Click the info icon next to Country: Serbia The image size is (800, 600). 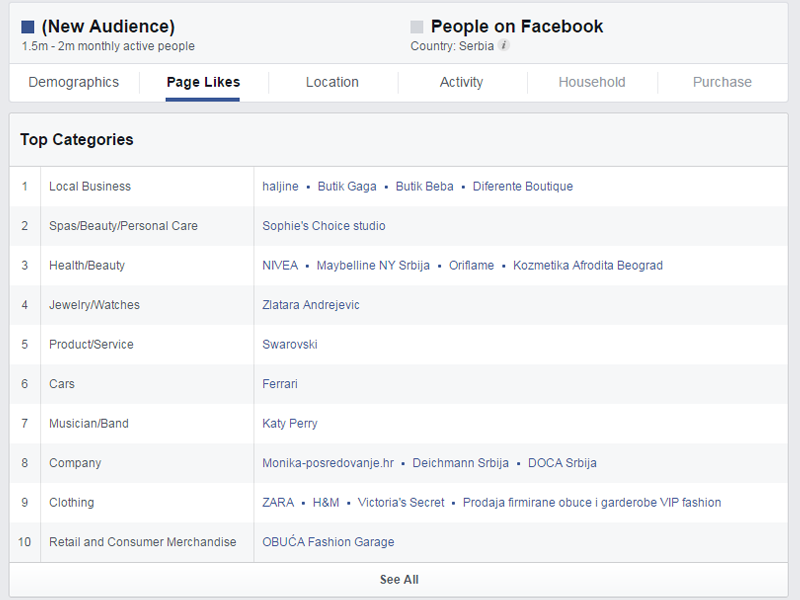click(x=504, y=45)
